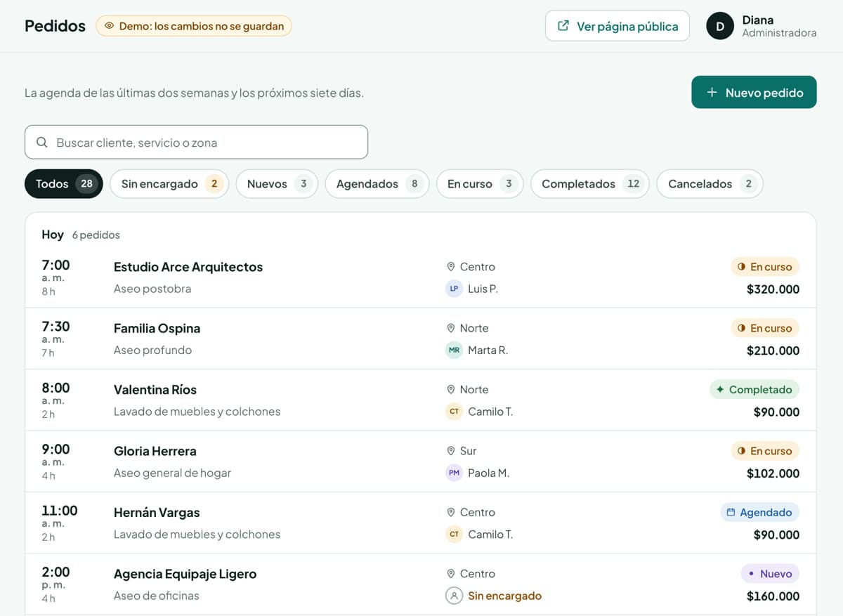Click the Demo: los cambios no se guardan notice
Viewport: 843px width, 616px height.
click(194, 26)
